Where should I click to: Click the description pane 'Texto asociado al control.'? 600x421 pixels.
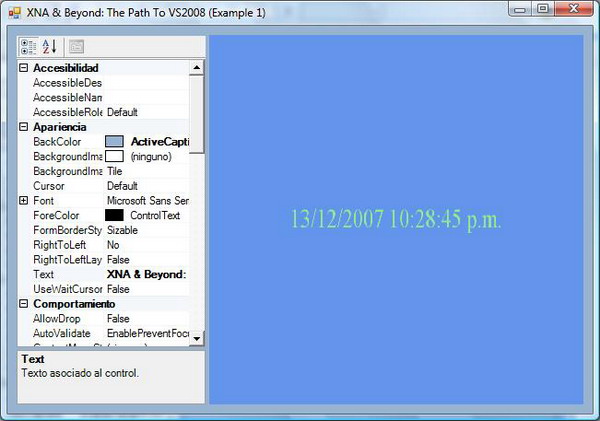(x=80, y=373)
